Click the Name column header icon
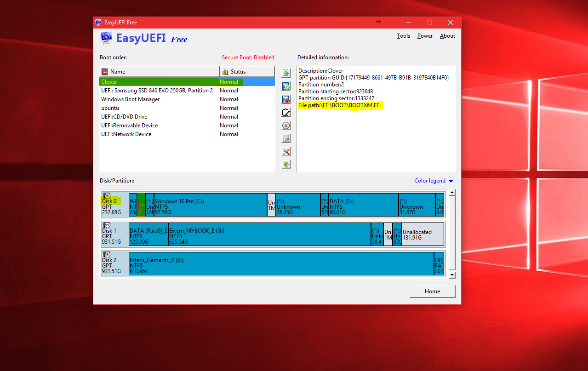The width and height of the screenshot is (588, 371). pyautogui.click(x=105, y=72)
